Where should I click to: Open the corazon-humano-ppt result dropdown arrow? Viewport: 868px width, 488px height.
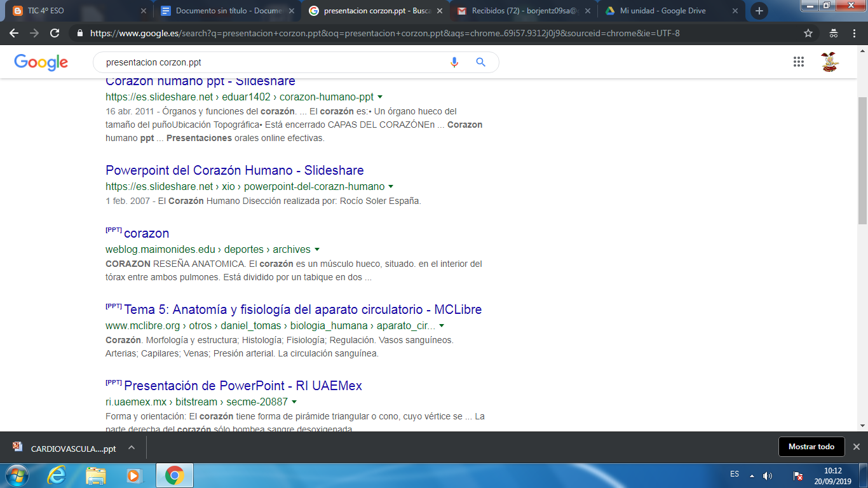pyautogui.click(x=380, y=97)
